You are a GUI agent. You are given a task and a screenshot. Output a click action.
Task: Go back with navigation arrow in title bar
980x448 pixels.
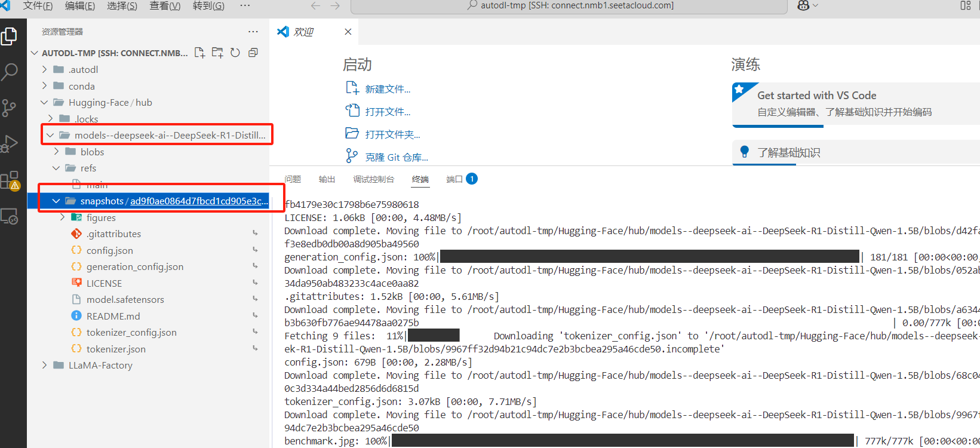(315, 5)
